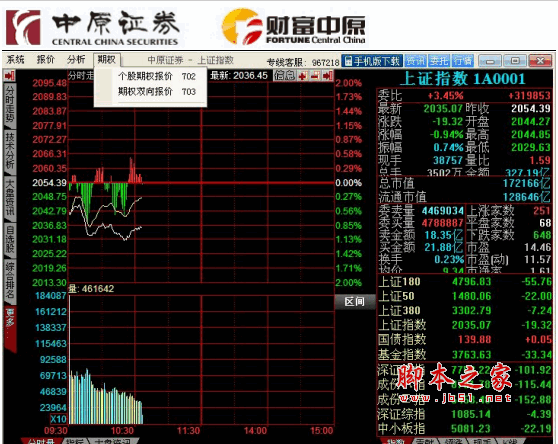Click the 流通市值 128646亿 row
The image size is (558, 444).
464,197
